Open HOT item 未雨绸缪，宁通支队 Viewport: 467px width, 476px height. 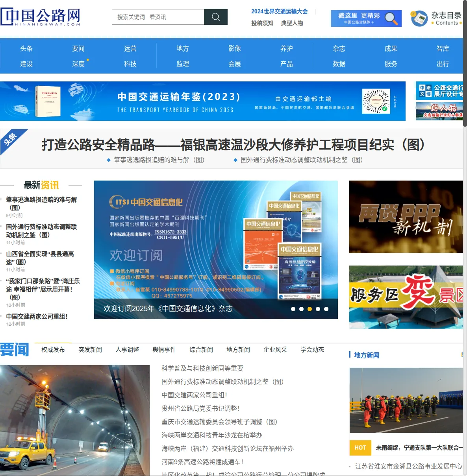click(419, 448)
